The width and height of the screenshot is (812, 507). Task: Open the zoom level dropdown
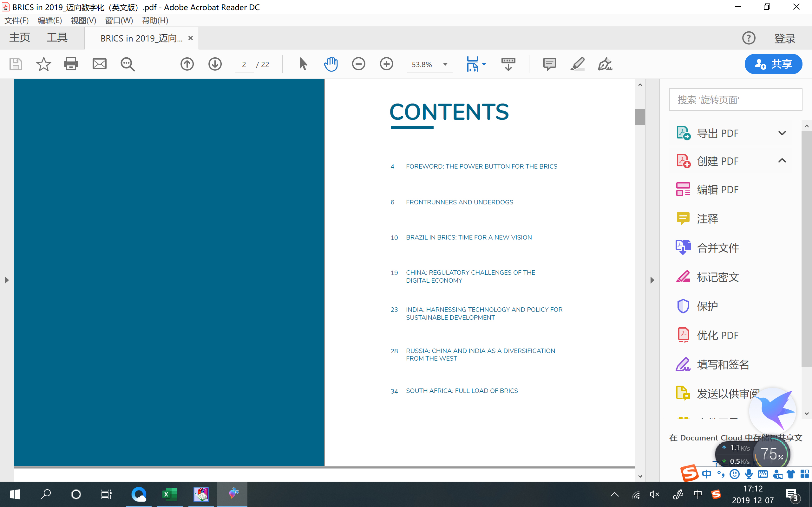click(x=445, y=64)
